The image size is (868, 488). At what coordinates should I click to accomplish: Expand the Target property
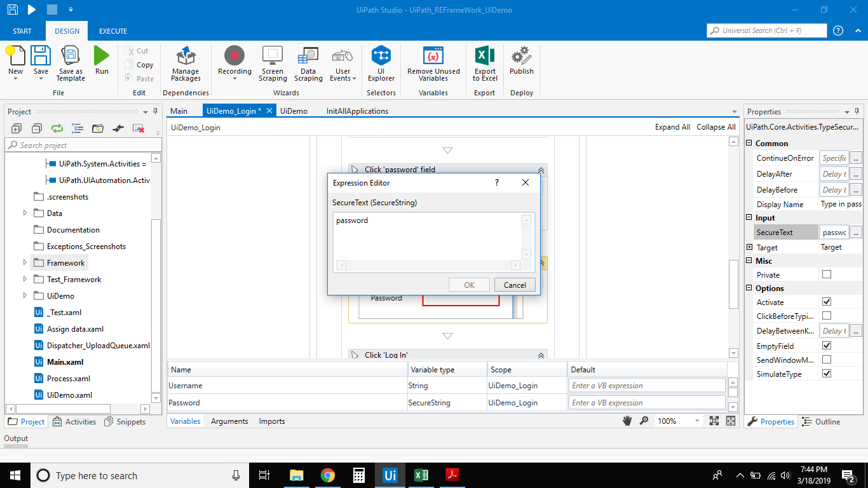point(750,247)
